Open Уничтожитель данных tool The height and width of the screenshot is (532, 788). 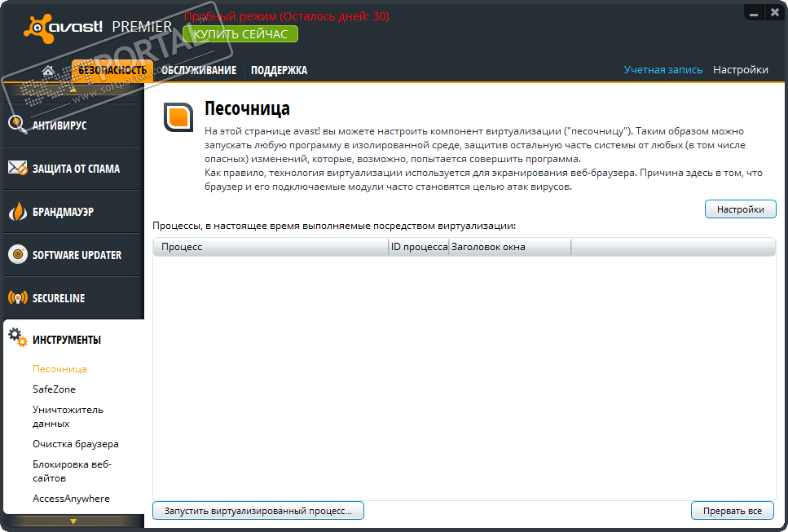click(x=68, y=416)
